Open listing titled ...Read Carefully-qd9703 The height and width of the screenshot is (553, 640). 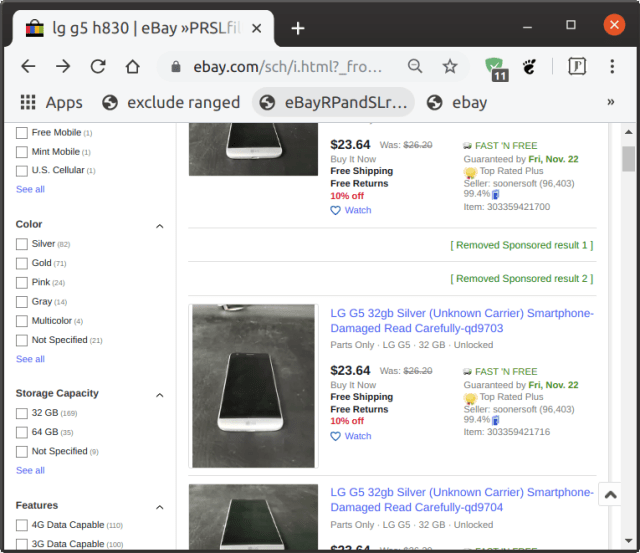click(462, 321)
